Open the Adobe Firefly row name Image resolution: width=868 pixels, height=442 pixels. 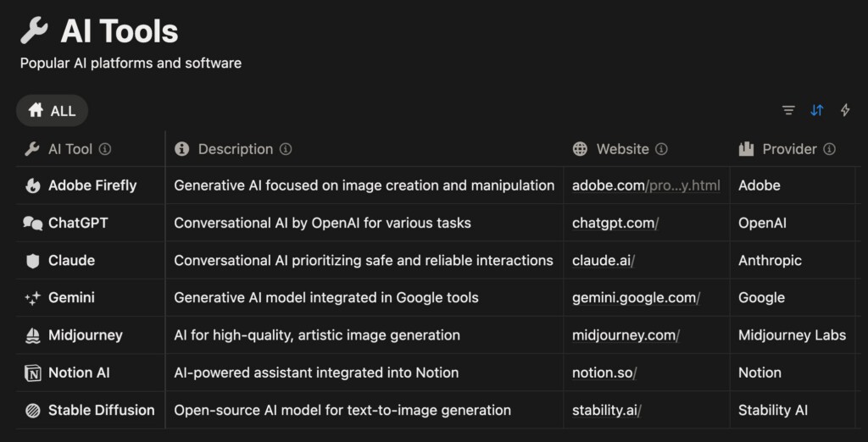[x=92, y=185]
